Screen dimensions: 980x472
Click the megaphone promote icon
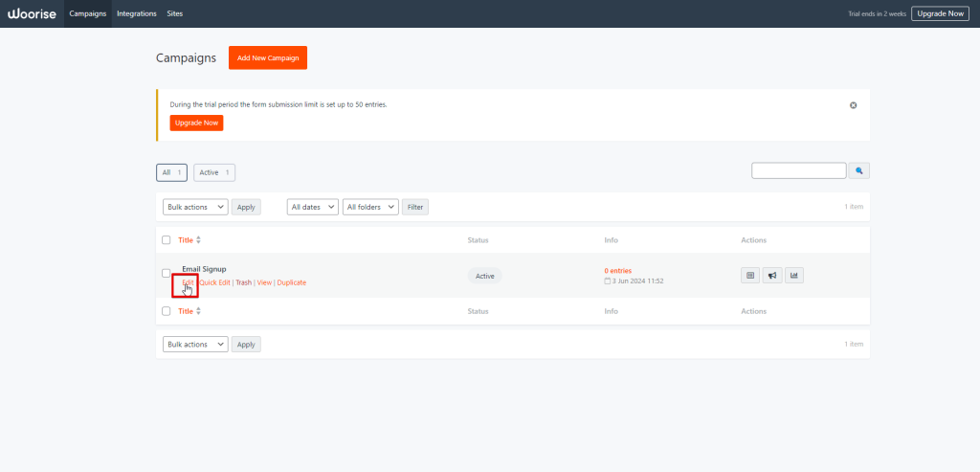pyautogui.click(x=772, y=276)
